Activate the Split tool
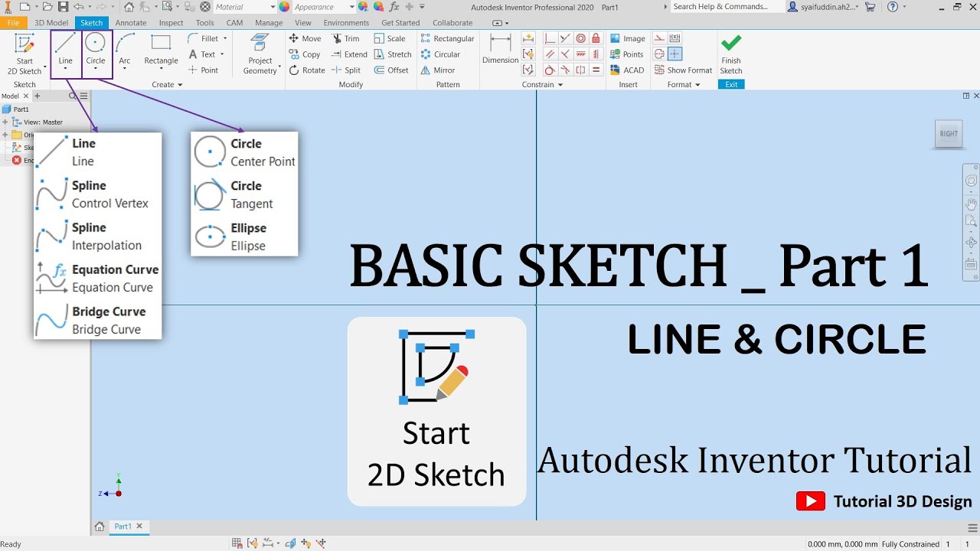The width and height of the screenshot is (980, 551). [346, 70]
